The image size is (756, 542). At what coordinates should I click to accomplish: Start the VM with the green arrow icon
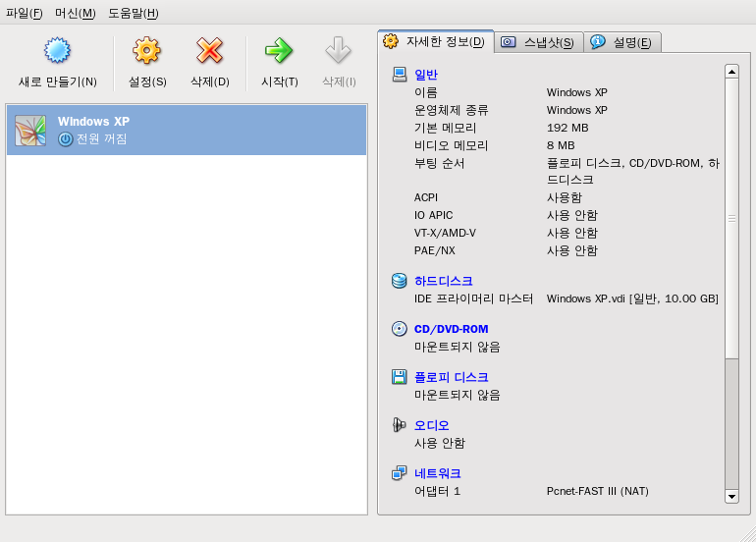(279, 51)
